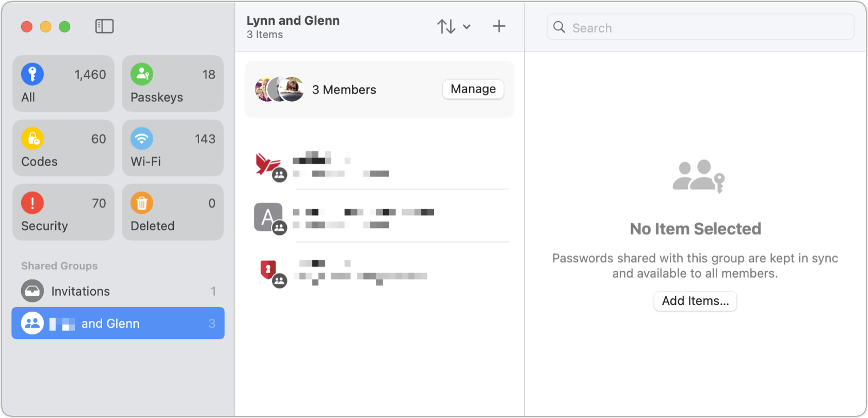Open the Passkeys category
Viewport: 868px width, 418px height.
tap(173, 84)
